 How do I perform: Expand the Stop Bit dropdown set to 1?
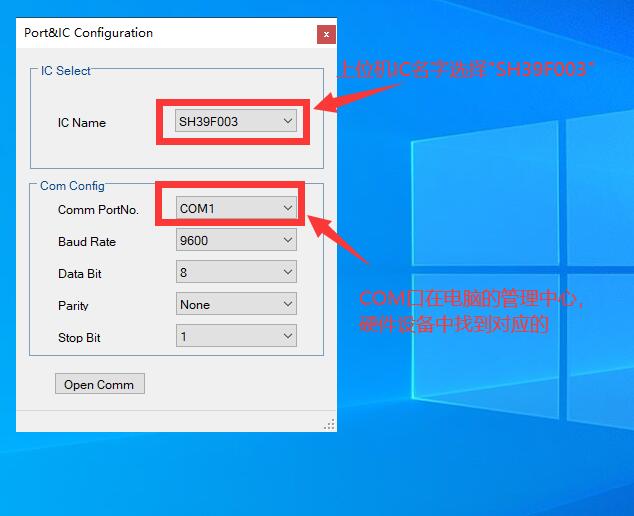click(x=236, y=336)
